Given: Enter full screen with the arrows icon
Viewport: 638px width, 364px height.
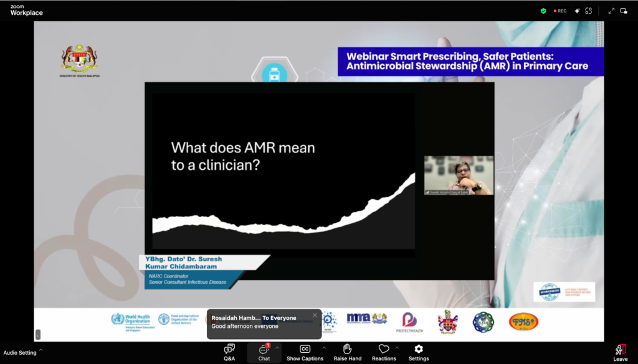Looking at the screenshot, I should (x=611, y=11).
